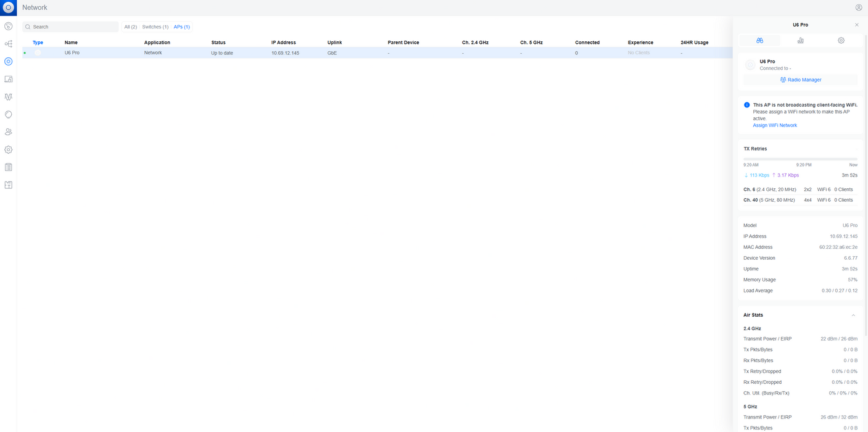The height and width of the screenshot is (432, 868).
Task: Click the Ch. 6 (2.4 GHz, 20 MHz) row
Action: point(800,189)
